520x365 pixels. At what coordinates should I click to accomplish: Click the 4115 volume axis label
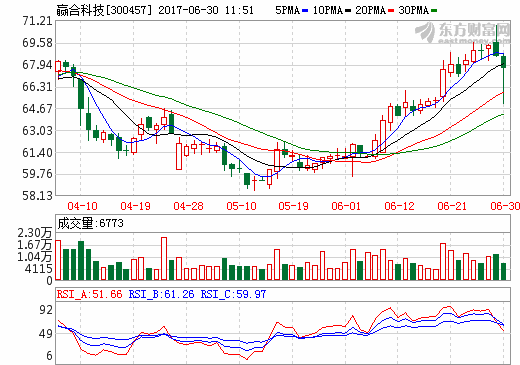click(39, 269)
